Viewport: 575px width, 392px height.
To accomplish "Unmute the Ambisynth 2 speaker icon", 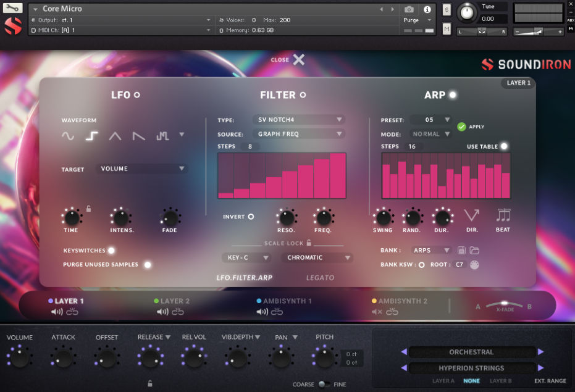I will click(x=377, y=312).
